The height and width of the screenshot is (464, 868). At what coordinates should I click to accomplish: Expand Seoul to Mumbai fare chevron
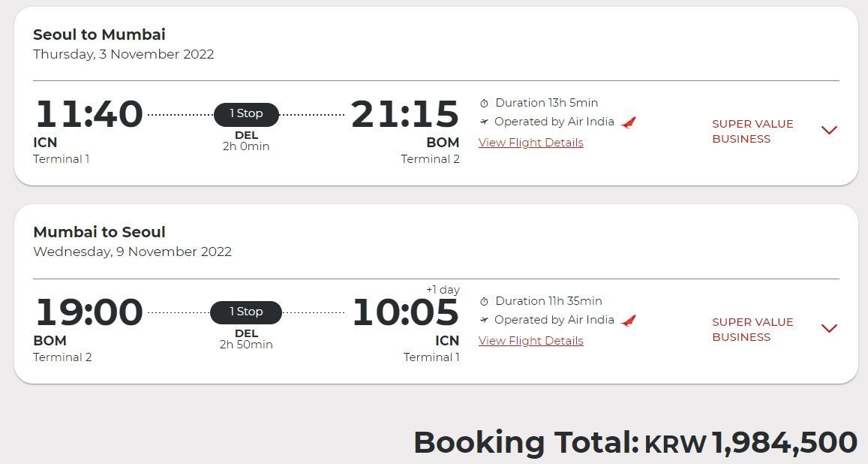pyautogui.click(x=829, y=130)
